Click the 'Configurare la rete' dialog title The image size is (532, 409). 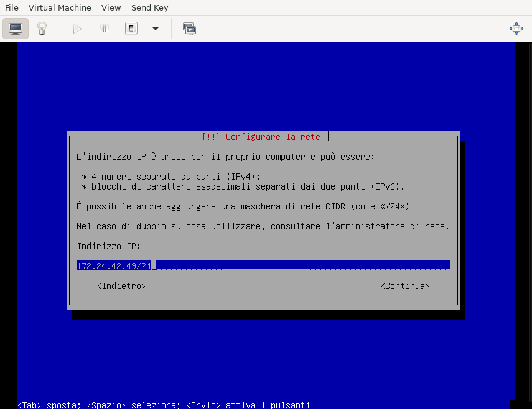click(x=261, y=137)
